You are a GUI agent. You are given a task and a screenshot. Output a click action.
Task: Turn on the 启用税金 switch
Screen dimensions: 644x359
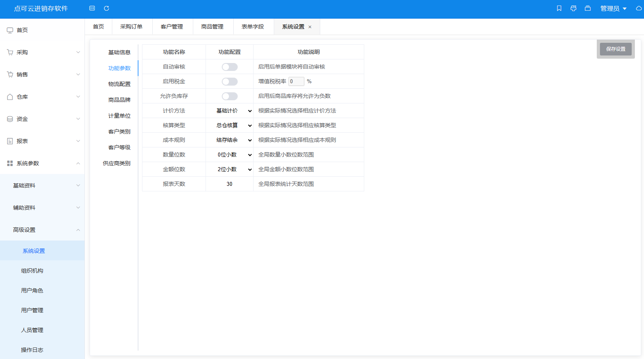(229, 81)
